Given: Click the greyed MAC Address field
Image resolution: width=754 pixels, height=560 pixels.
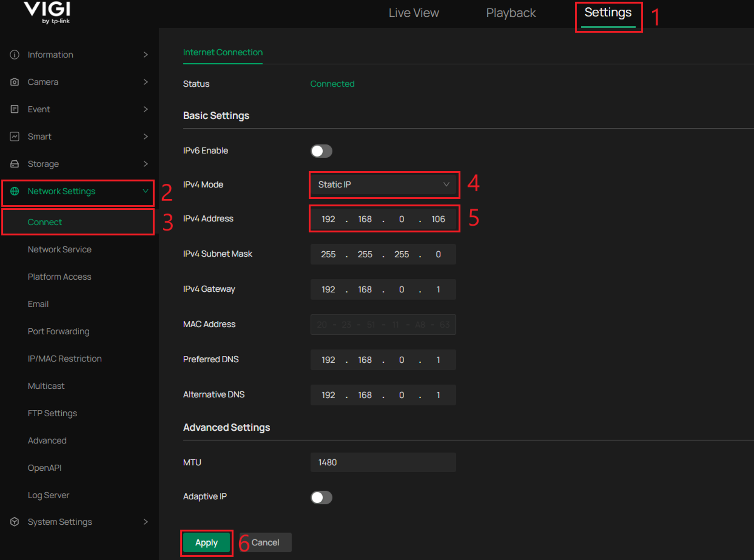Looking at the screenshot, I should pos(383,325).
